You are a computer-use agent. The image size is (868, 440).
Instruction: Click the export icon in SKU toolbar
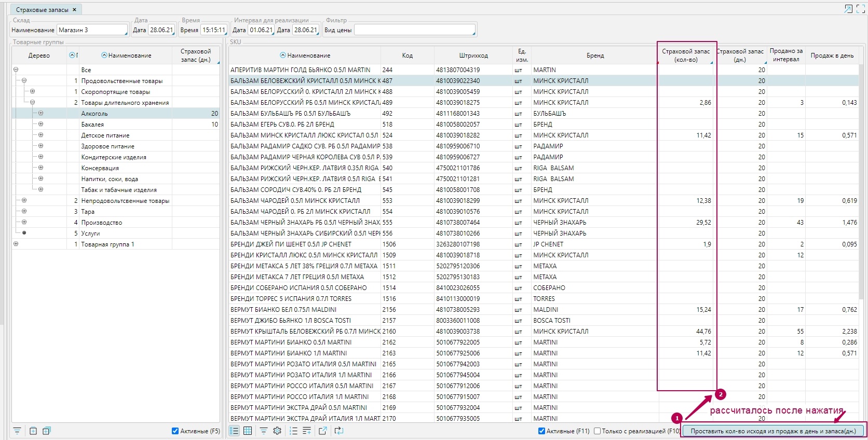pos(322,431)
